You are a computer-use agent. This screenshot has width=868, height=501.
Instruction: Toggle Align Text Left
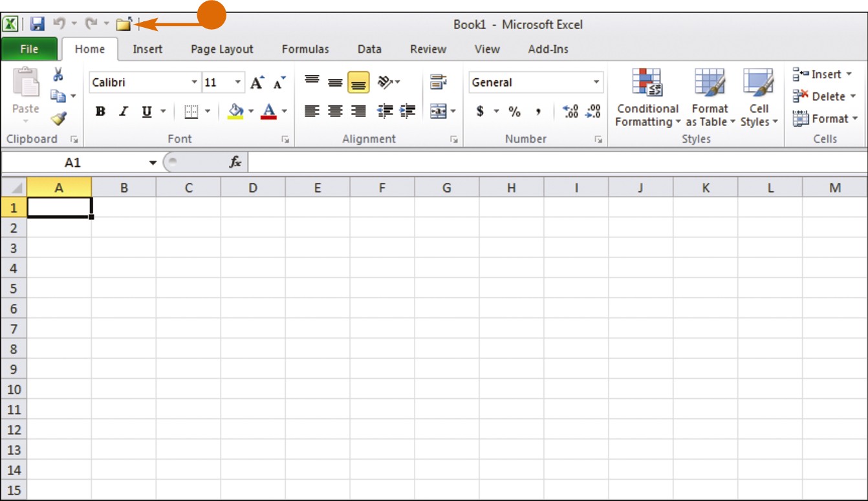pos(312,111)
